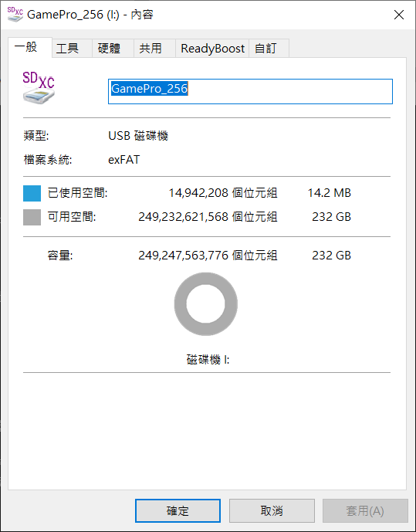Click the "類型:" label

tap(36, 136)
